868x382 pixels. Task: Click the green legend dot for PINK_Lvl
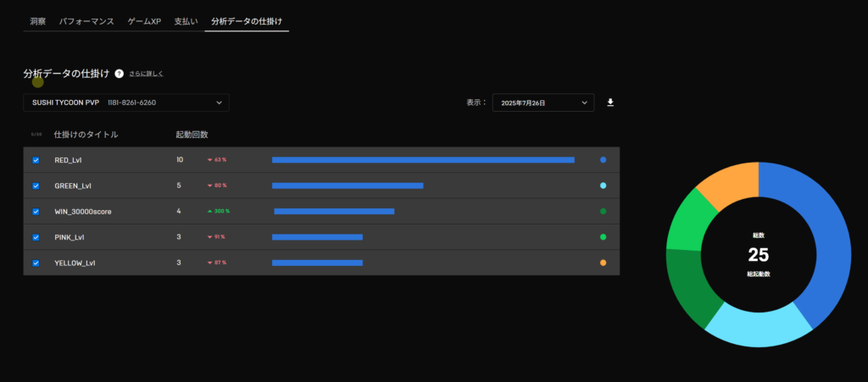603,237
